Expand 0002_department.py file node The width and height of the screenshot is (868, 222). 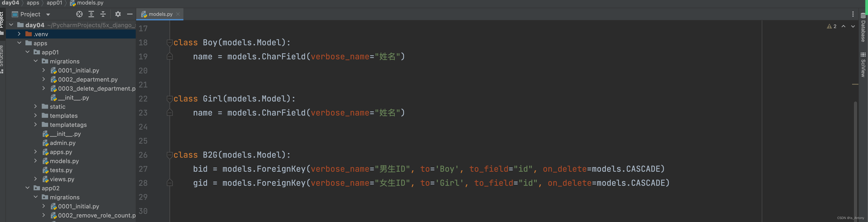click(44, 79)
